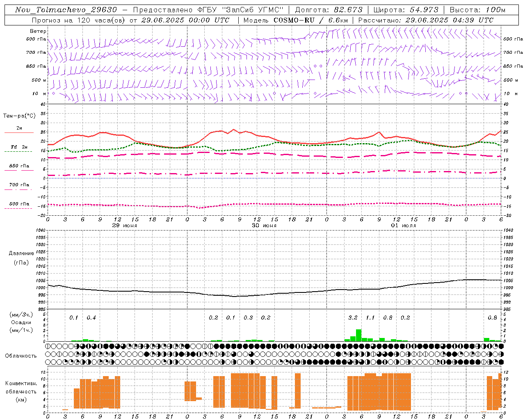The image size is (525, 420).
Task: Click the pink dotted sample under the 500 гПа temperature legend
Action: [18, 208]
